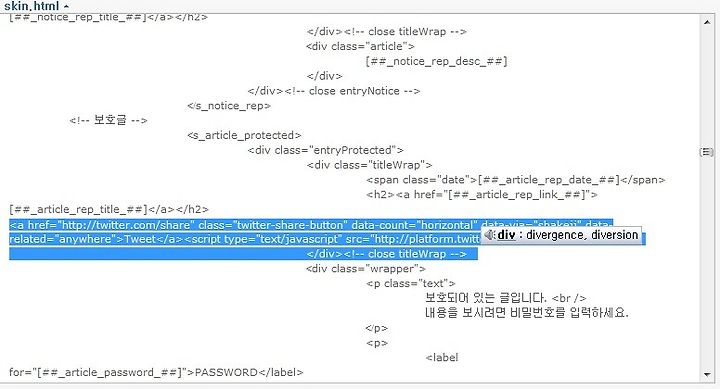Click the text '보호되어 있는 글입니다. <br />'
This screenshot has height=389, width=720.
506,298
